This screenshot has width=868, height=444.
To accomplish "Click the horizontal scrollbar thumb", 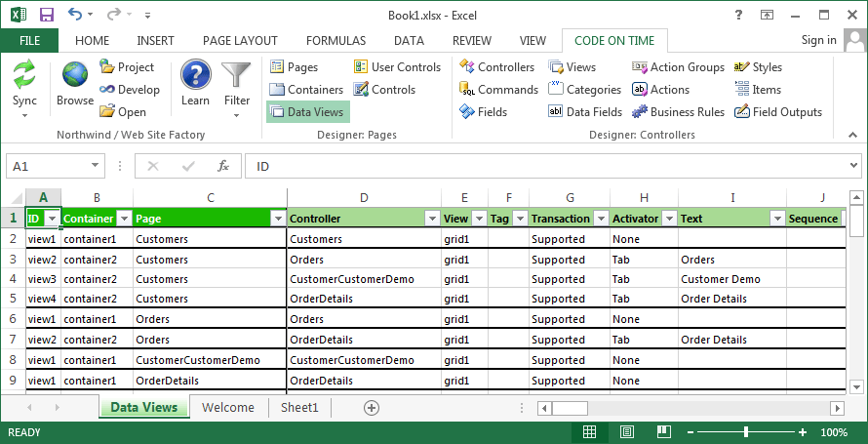I will click(570, 408).
